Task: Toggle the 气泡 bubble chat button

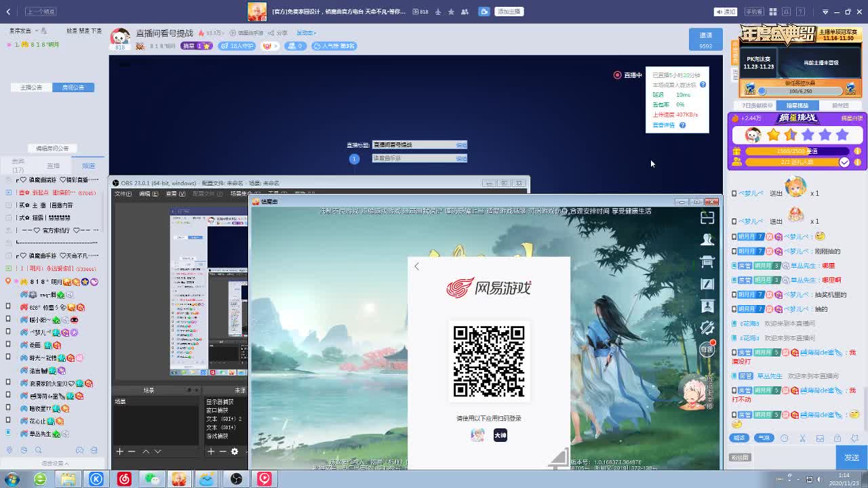Action: (x=764, y=438)
